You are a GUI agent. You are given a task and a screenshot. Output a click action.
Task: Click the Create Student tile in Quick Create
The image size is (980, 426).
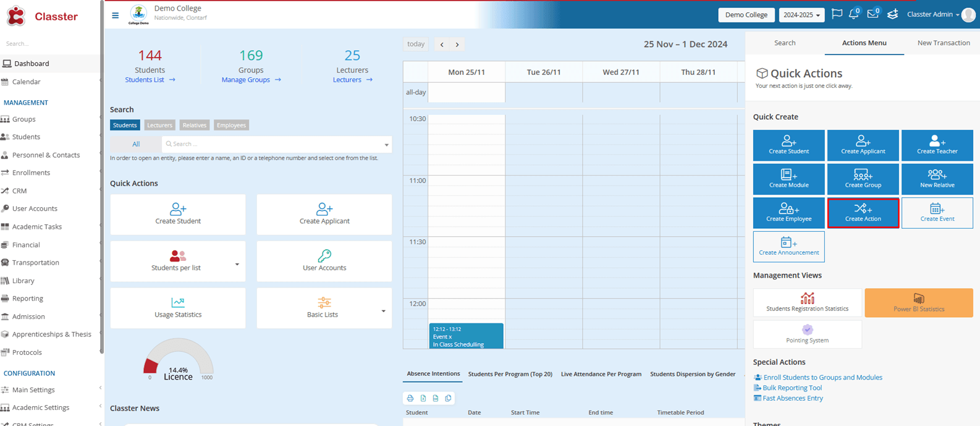point(788,145)
